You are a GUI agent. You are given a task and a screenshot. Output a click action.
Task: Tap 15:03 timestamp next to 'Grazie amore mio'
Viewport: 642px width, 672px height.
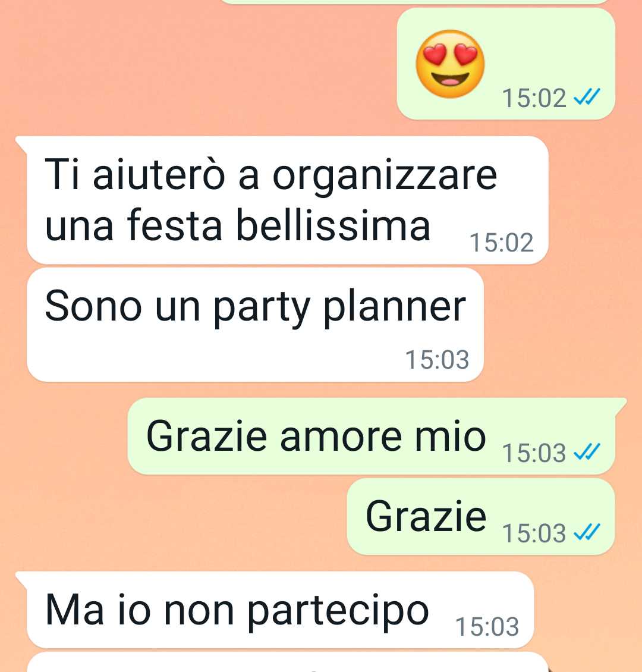534,453
